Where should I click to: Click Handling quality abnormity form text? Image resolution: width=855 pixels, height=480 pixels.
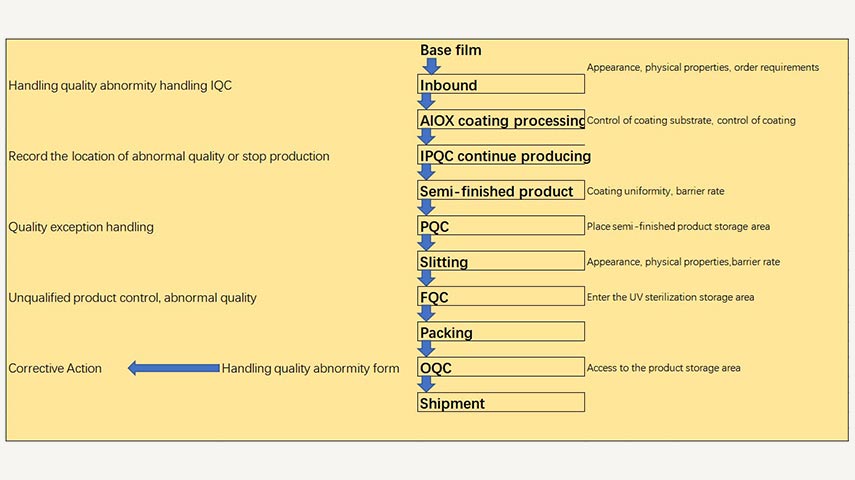click(310, 368)
